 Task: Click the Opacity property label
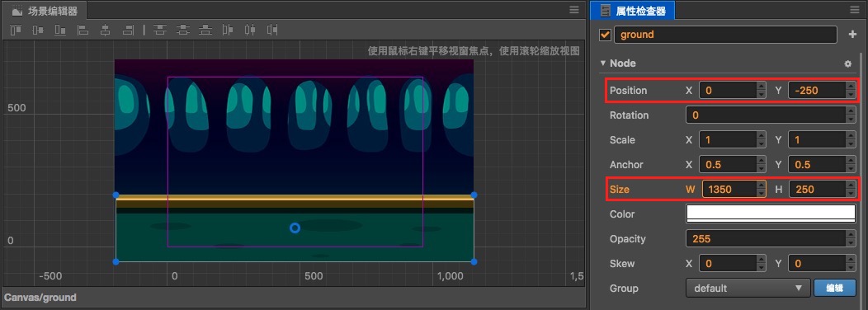click(x=628, y=238)
